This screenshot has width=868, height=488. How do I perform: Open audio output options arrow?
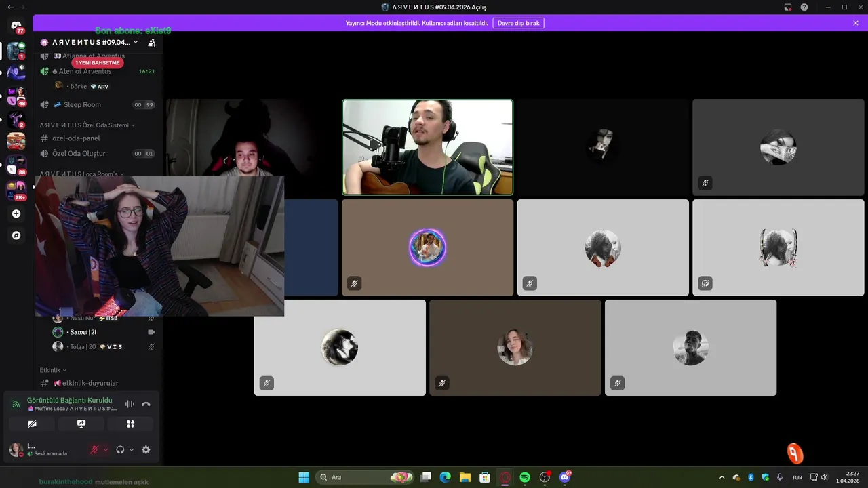pos(131,449)
